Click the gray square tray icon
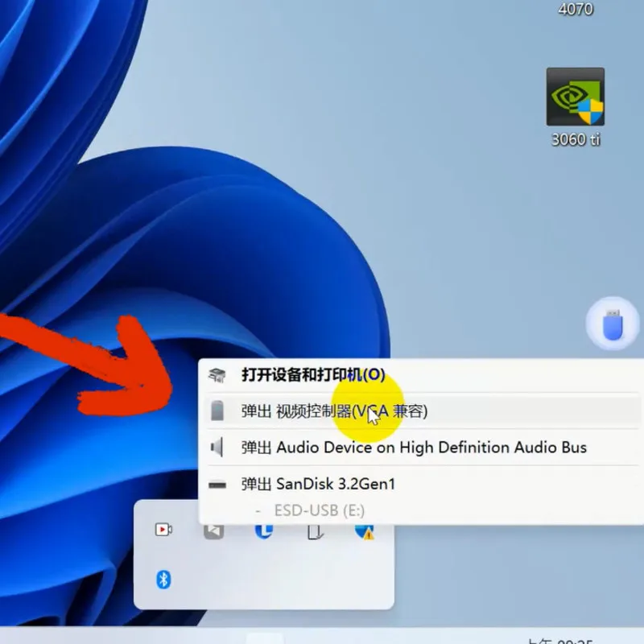The image size is (644, 644). tap(213, 530)
